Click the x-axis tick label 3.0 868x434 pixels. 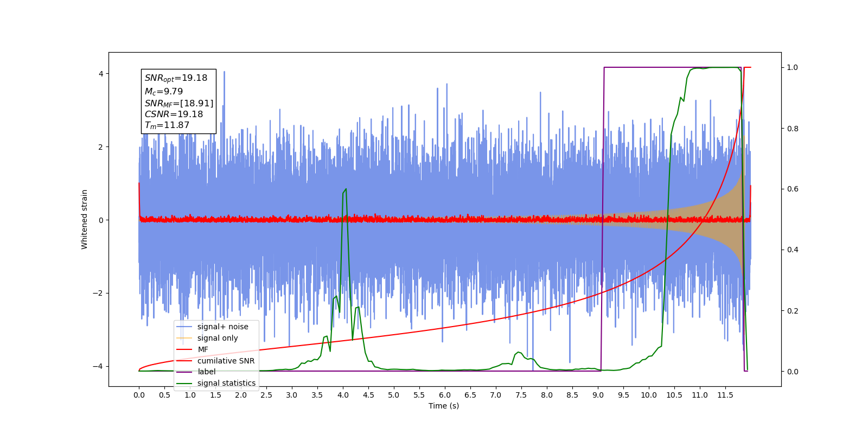pos(292,395)
